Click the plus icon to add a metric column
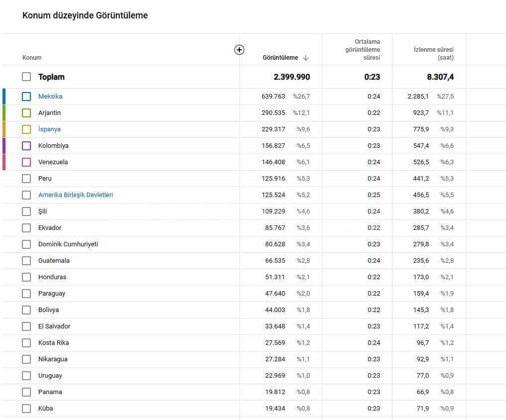The height and width of the screenshot is (420, 506). point(239,49)
